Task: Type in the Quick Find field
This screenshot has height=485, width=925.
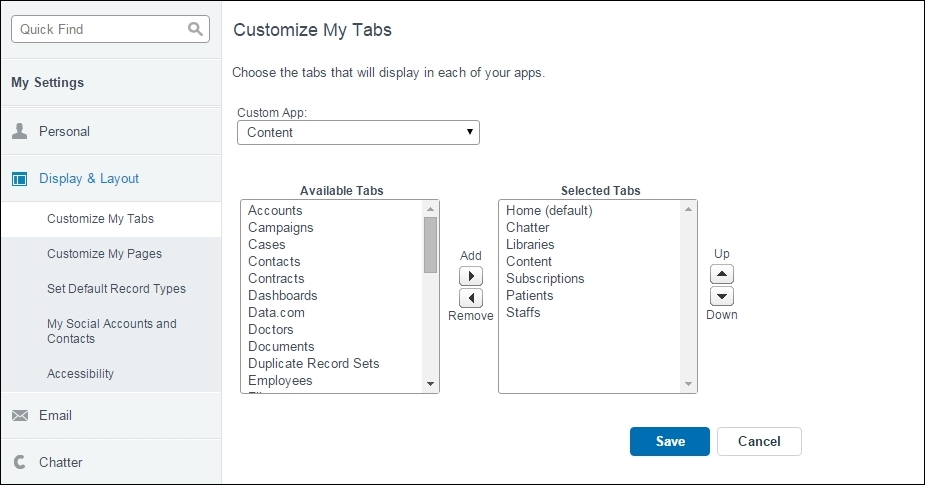Action: [98, 29]
